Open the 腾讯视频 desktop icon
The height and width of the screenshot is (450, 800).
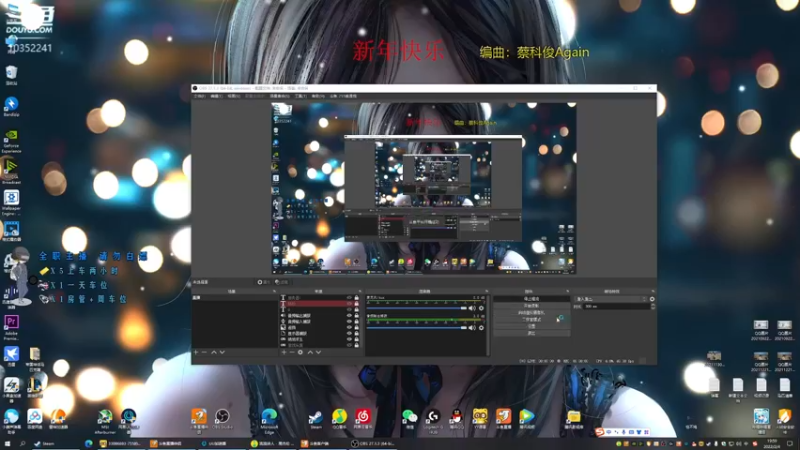click(527, 419)
